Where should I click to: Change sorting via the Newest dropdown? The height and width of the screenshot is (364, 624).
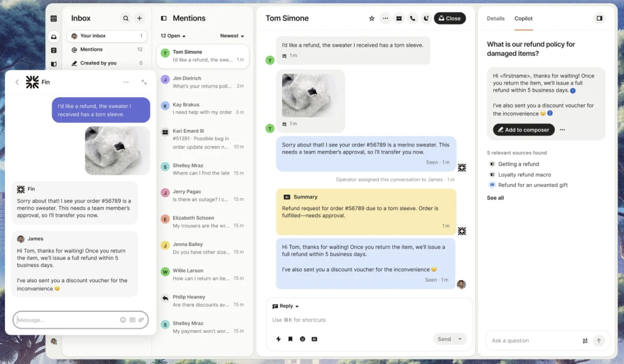click(231, 35)
